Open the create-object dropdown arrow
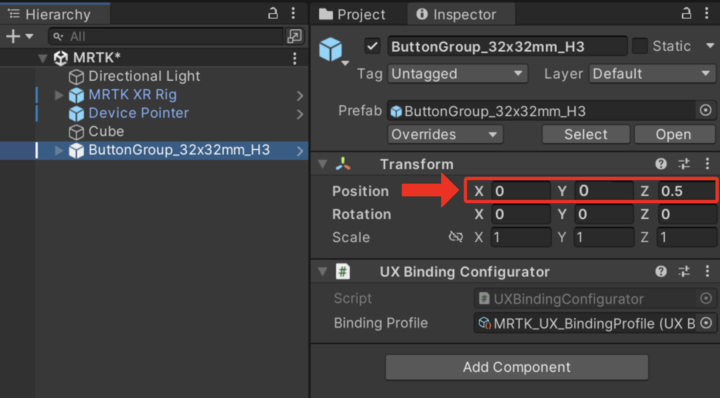Viewport: 720px width, 398px height. pyautogui.click(x=29, y=36)
